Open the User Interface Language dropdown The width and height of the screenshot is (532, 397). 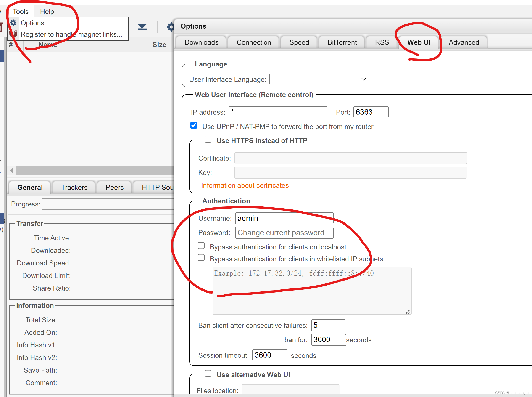coord(319,79)
